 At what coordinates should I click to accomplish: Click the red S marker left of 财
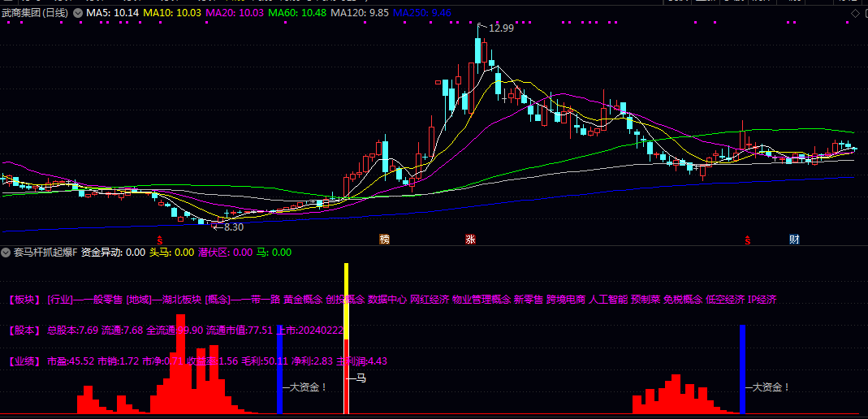pyautogui.click(x=747, y=239)
